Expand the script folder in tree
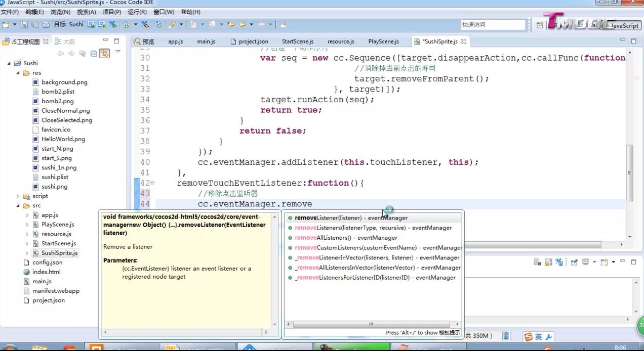The image size is (644, 351). click(18, 196)
